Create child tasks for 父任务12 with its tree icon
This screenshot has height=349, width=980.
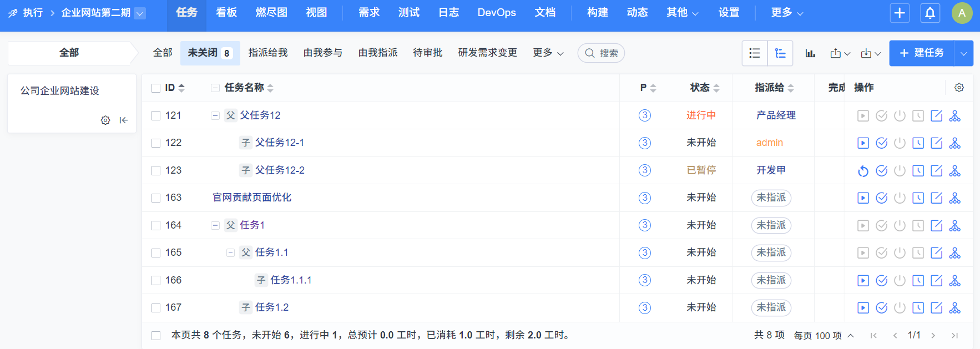click(x=954, y=115)
